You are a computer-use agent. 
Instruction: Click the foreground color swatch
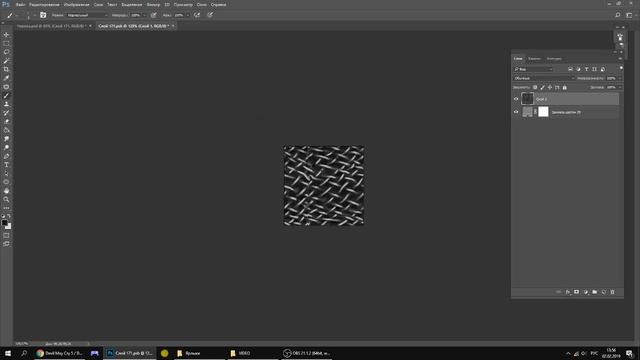[4, 223]
